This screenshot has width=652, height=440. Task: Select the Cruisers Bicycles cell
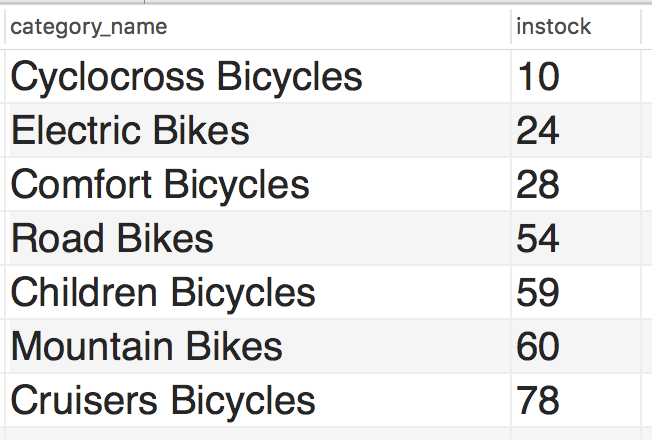coord(258,400)
